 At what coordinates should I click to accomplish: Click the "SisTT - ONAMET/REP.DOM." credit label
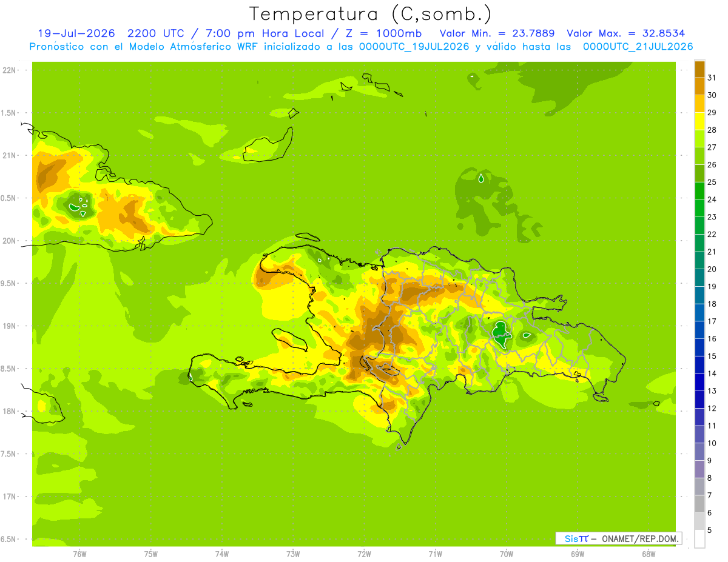click(x=619, y=538)
